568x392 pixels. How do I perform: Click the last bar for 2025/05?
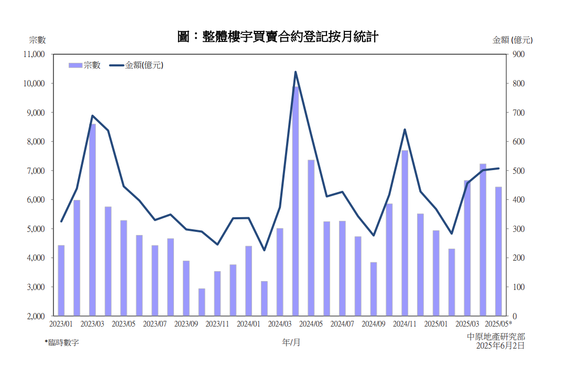[x=498, y=251]
